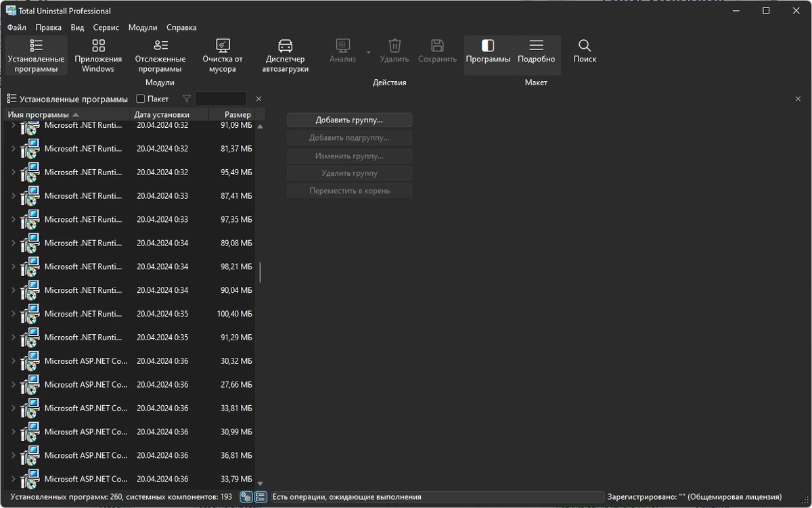The image size is (812, 508).
Task: Expand the .NET Runtime row sized 90,04 МБ
Action: tap(13, 290)
